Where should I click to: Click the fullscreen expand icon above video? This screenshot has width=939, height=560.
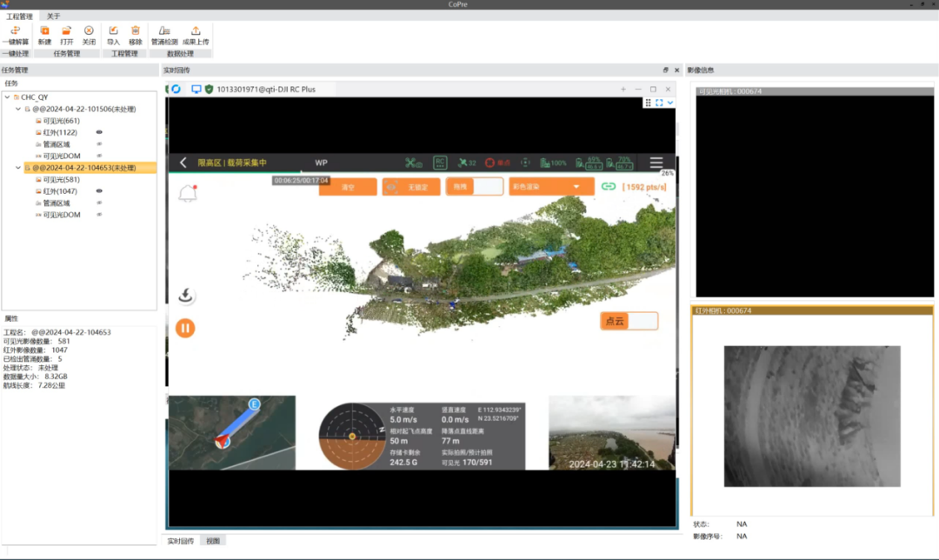659,103
